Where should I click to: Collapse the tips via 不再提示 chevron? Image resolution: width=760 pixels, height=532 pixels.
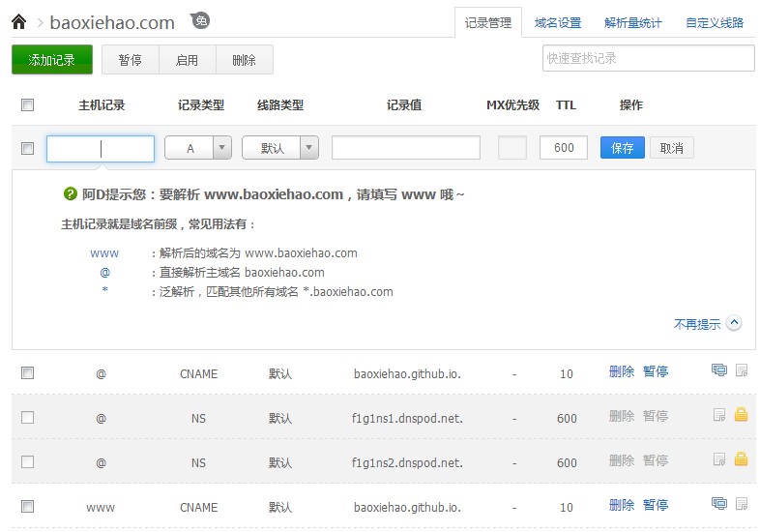[x=733, y=324]
